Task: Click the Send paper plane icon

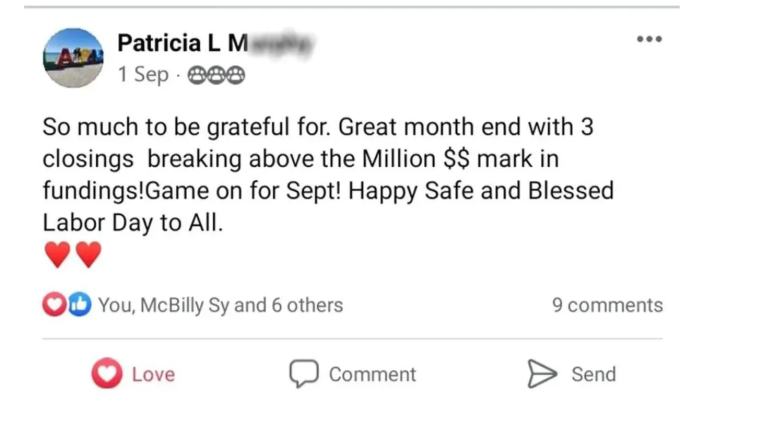Action: [x=542, y=374]
